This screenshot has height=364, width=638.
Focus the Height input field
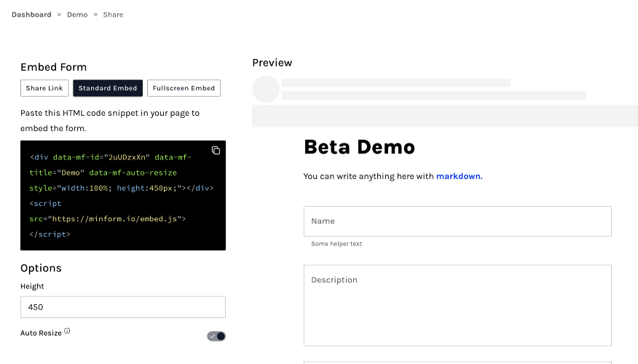point(123,307)
